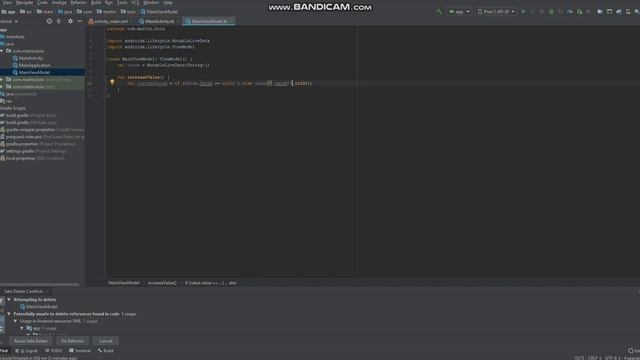Open the Window menu

(151, 2)
